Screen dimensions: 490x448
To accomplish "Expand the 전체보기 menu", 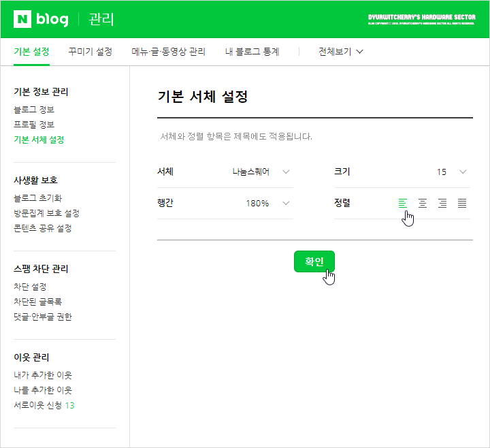I will [341, 52].
